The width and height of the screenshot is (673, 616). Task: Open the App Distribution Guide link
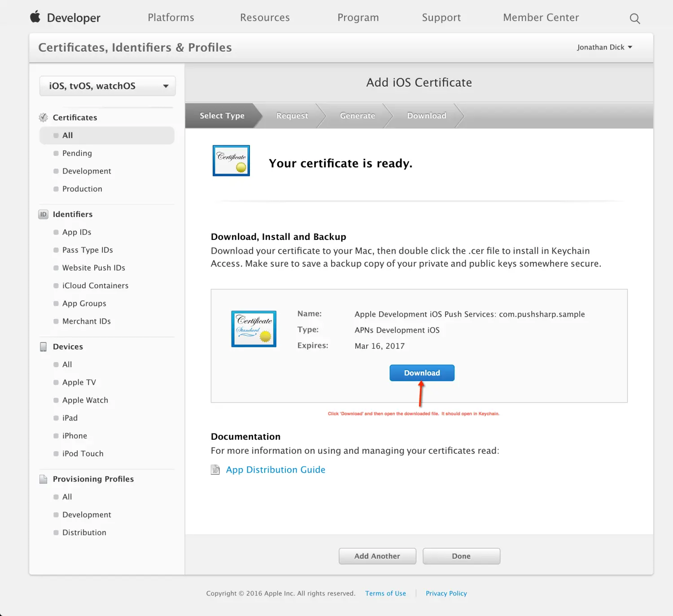point(275,469)
